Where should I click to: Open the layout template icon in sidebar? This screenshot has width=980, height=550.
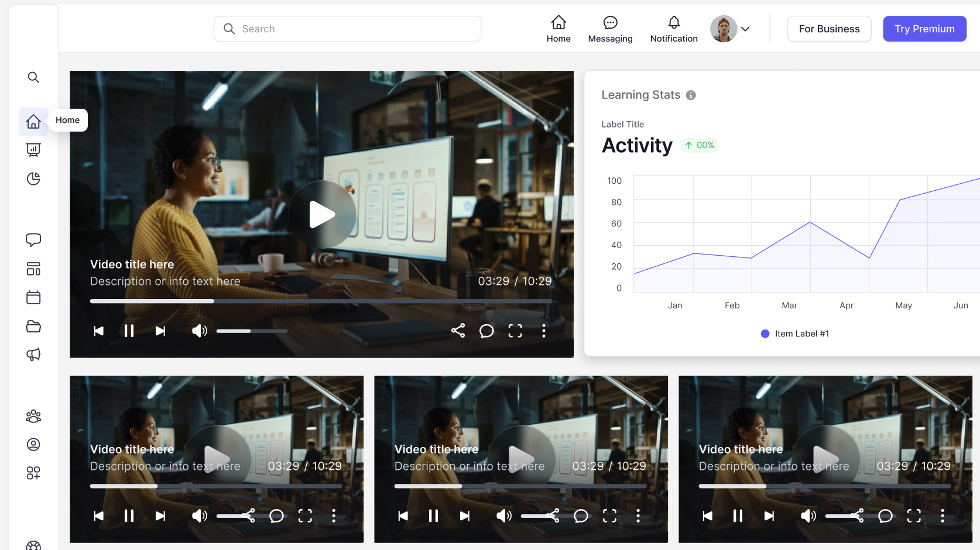[x=33, y=269]
